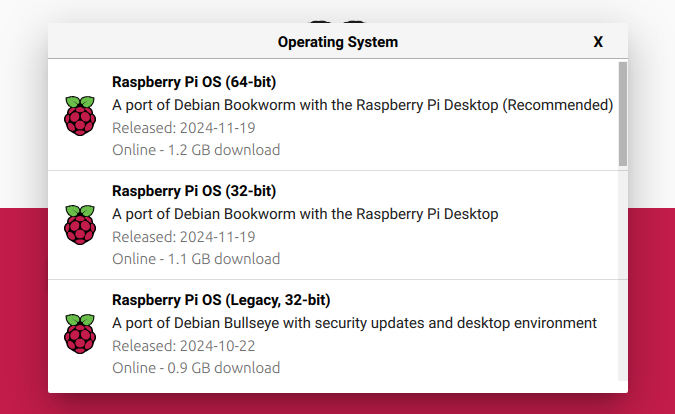The width and height of the screenshot is (675, 414).
Task: Click the Debian Bullseye security updates description
Action: click(x=354, y=323)
